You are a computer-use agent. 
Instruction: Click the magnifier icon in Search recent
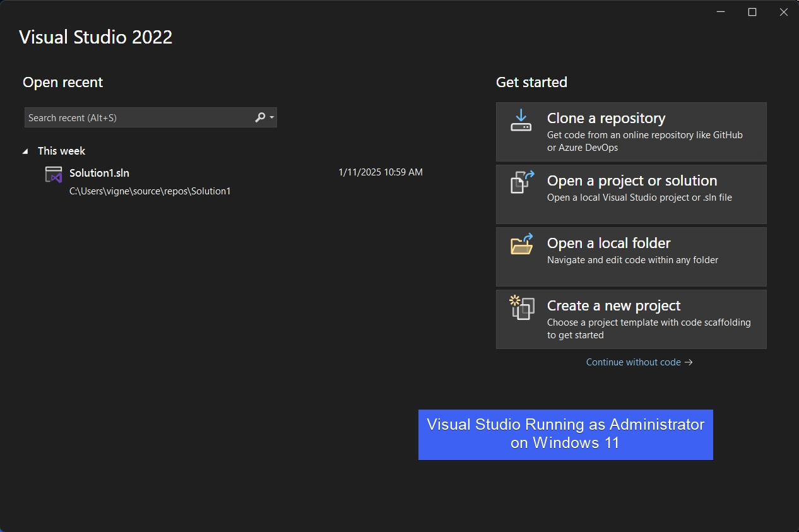(x=260, y=117)
